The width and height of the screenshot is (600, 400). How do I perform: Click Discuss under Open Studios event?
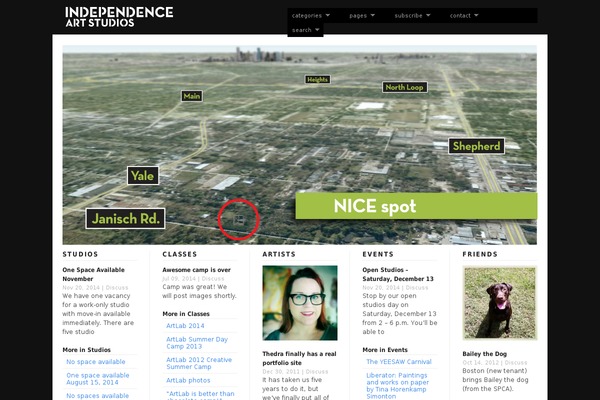point(417,287)
